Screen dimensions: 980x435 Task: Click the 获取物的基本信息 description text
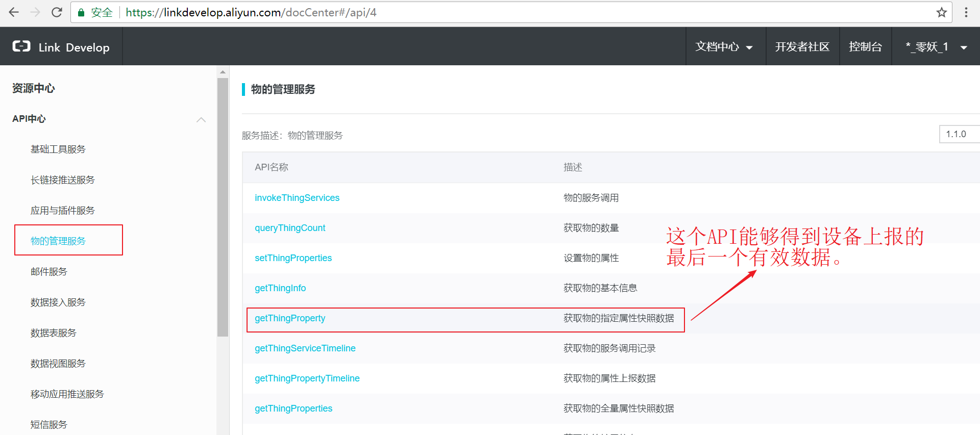coord(600,288)
